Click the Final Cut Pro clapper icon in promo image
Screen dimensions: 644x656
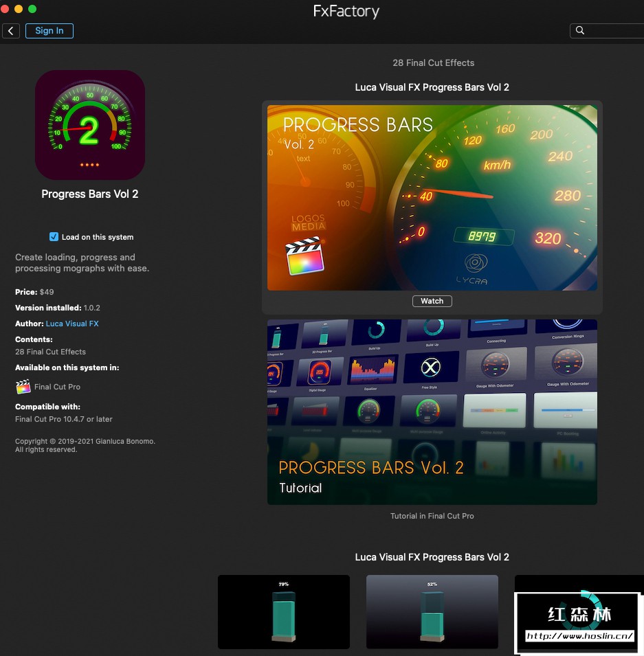(x=305, y=256)
